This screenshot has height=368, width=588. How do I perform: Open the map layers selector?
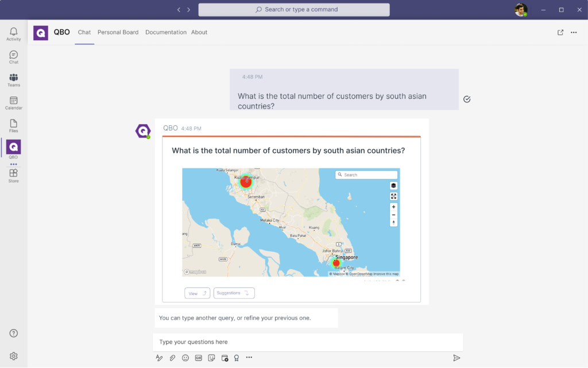pos(393,186)
